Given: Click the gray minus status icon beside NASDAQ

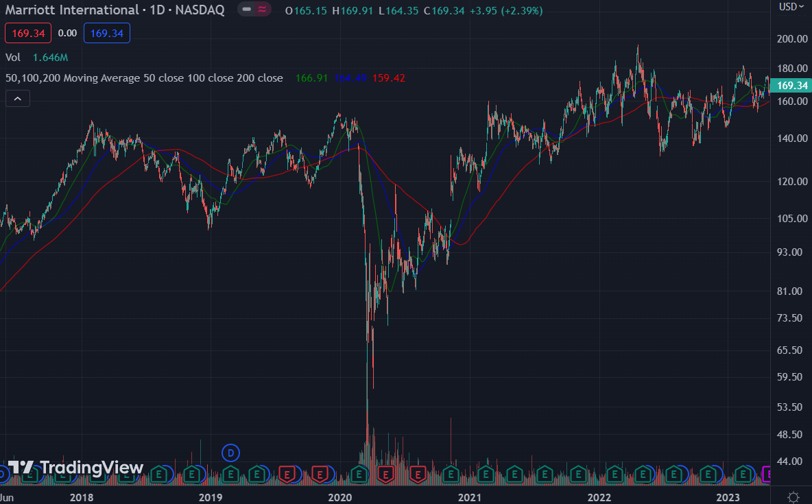Looking at the screenshot, I should click(246, 10).
